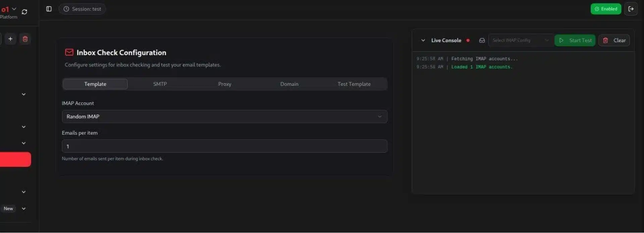Click the refresh icon near o1 Platform
This screenshot has width=644, height=233.
click(24, 12)
